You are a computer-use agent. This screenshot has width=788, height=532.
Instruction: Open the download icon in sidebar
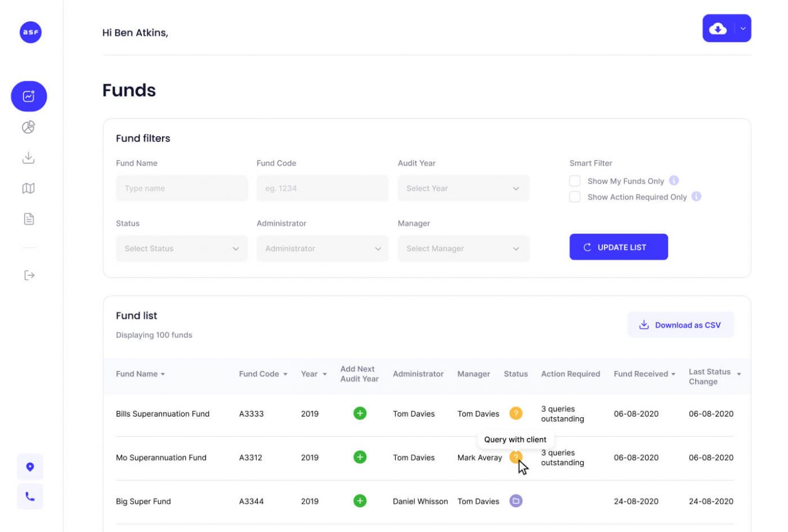pos(28,158)
